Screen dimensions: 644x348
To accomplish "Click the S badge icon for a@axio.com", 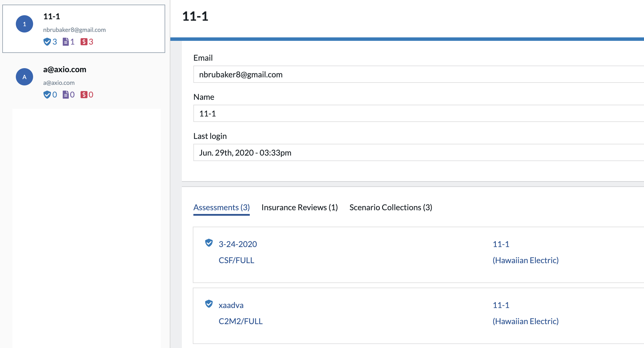I will pos(84,95).
